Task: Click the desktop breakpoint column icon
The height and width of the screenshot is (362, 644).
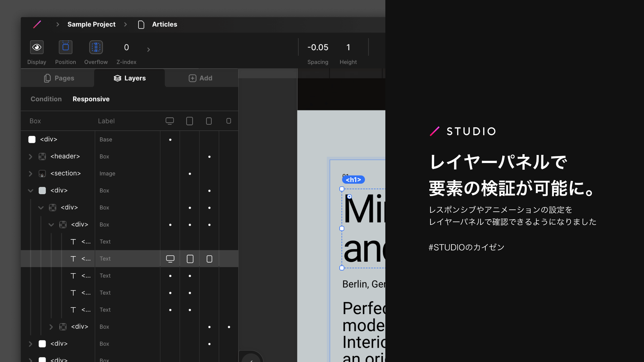Action: click(x=170, y=121)
